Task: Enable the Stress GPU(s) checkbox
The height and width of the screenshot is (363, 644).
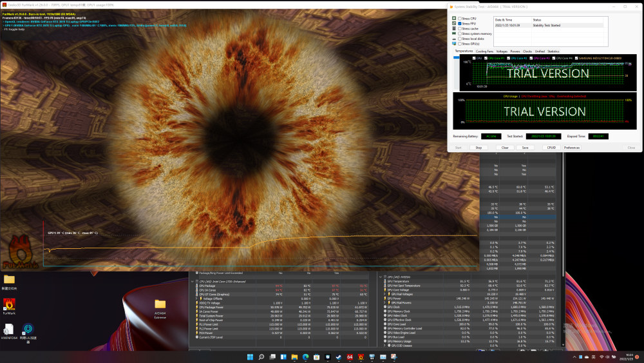Action: (x=459, y=44)
